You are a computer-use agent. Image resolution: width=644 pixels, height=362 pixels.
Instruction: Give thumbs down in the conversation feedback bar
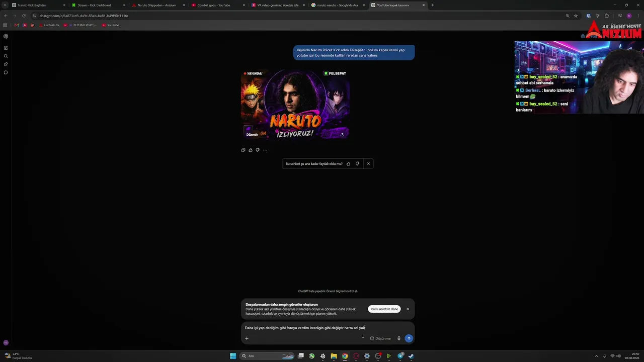pyautogui.click(x=357, y=163)
